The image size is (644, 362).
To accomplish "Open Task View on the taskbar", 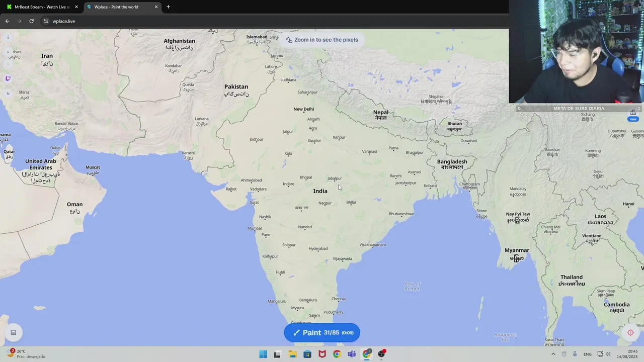I will [x=277, y=354].
